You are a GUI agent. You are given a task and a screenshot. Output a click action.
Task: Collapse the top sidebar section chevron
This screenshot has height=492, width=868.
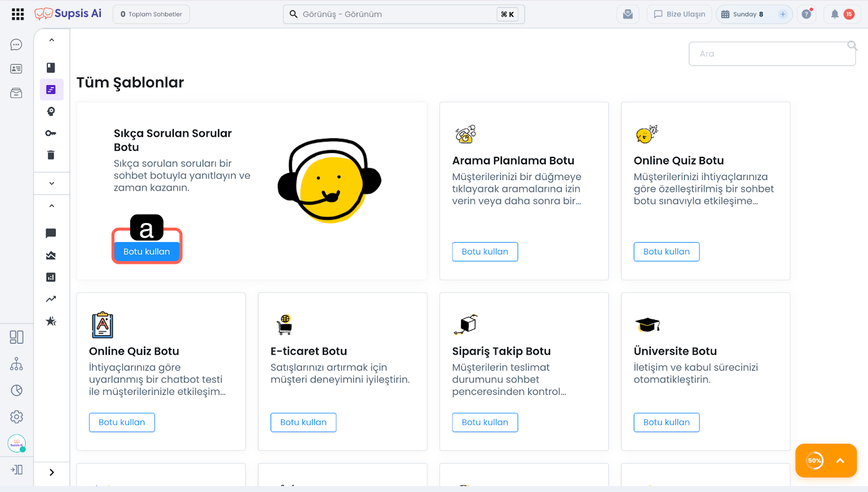pos(52,40)
